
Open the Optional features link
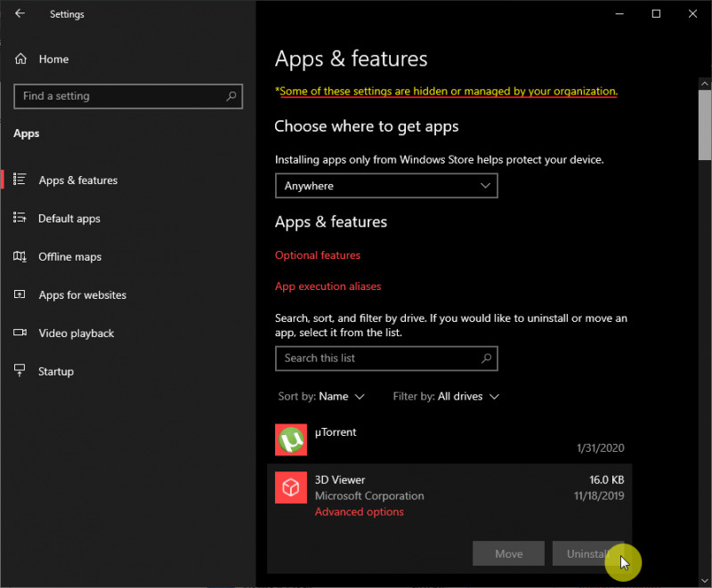pyautogui.click(x=318, y=255)
